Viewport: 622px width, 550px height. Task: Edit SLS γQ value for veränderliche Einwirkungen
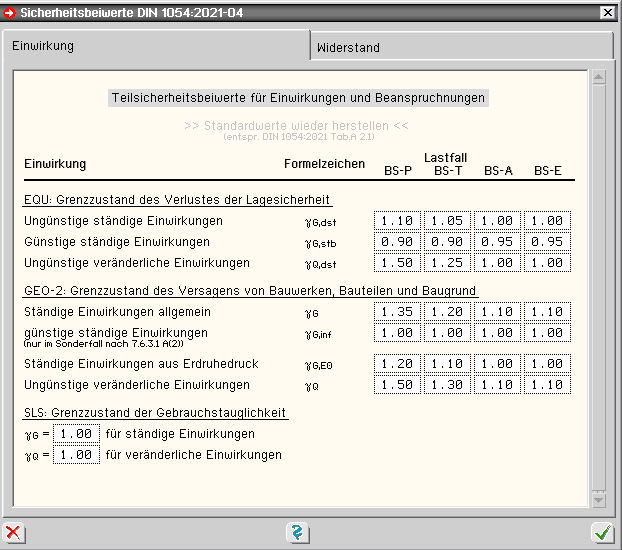(x=76, y=455)
